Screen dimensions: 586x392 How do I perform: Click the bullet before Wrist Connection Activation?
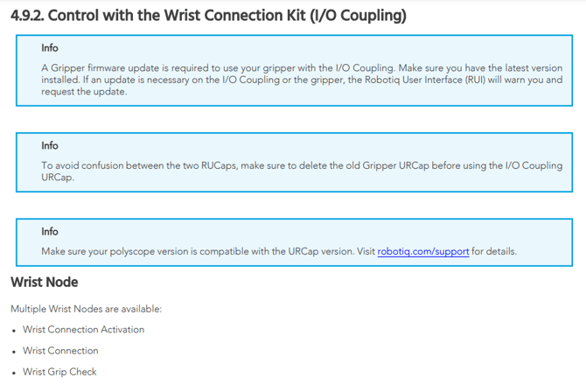pos(14,331)
